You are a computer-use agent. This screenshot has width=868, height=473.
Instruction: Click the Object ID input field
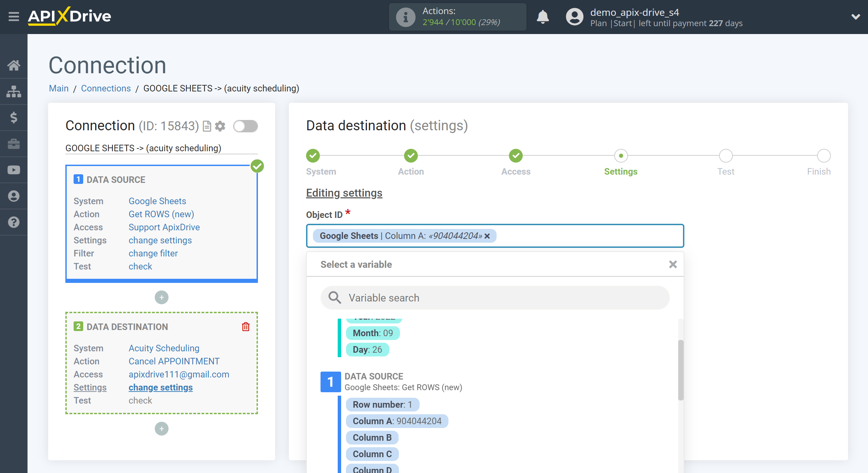pyautogui.click(x=495, y=236)
